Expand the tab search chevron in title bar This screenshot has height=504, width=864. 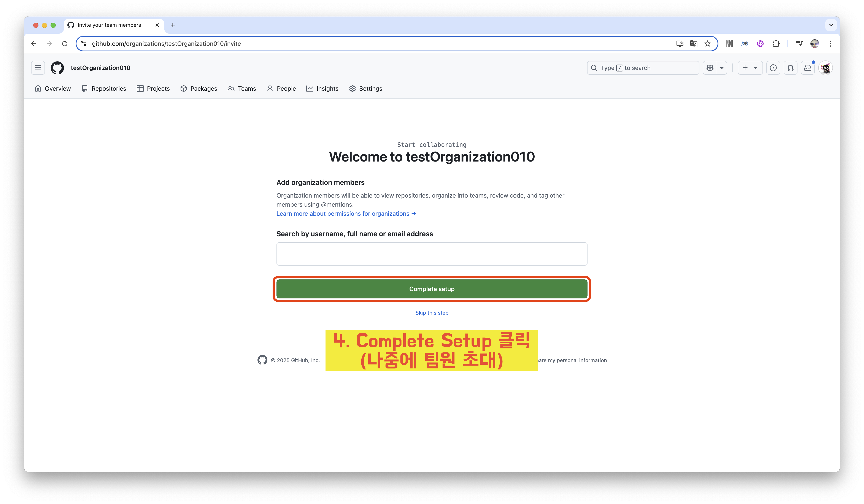[x=831, y=25]
